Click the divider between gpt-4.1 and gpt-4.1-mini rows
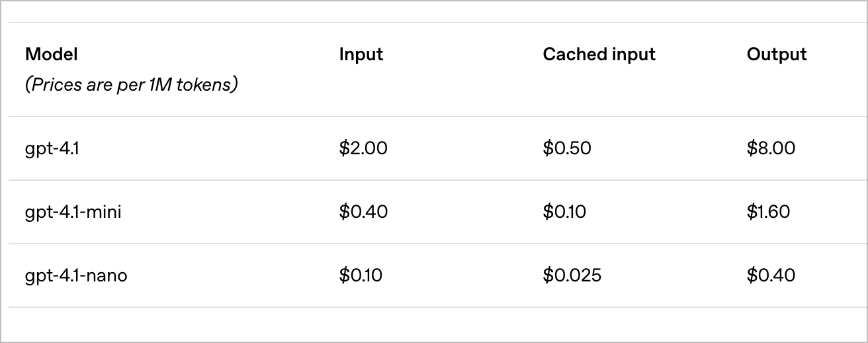Screen dimensions: 868x343 point(434,180)
